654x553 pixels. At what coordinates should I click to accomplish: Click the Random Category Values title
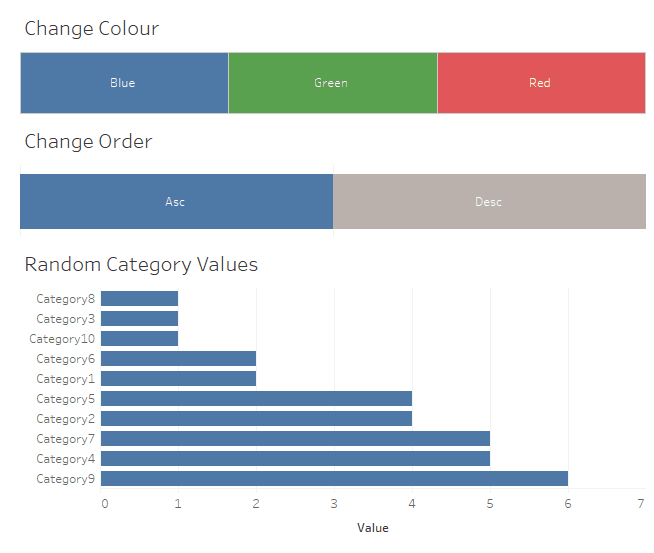click(141, 265)
